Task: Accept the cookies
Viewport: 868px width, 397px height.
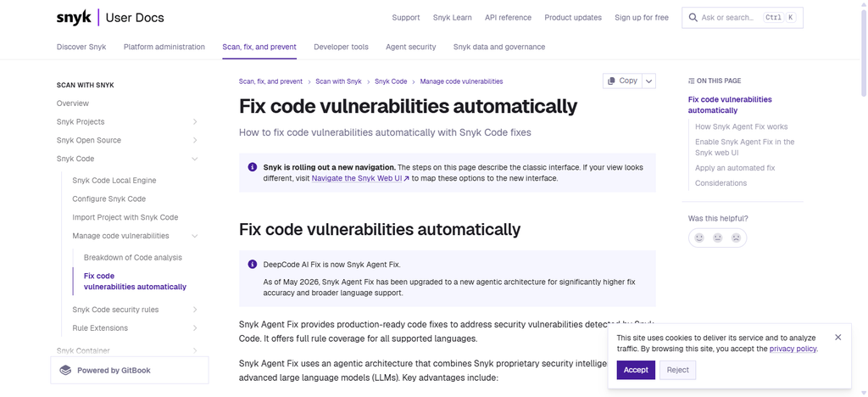Action: (x=636, y=370)
